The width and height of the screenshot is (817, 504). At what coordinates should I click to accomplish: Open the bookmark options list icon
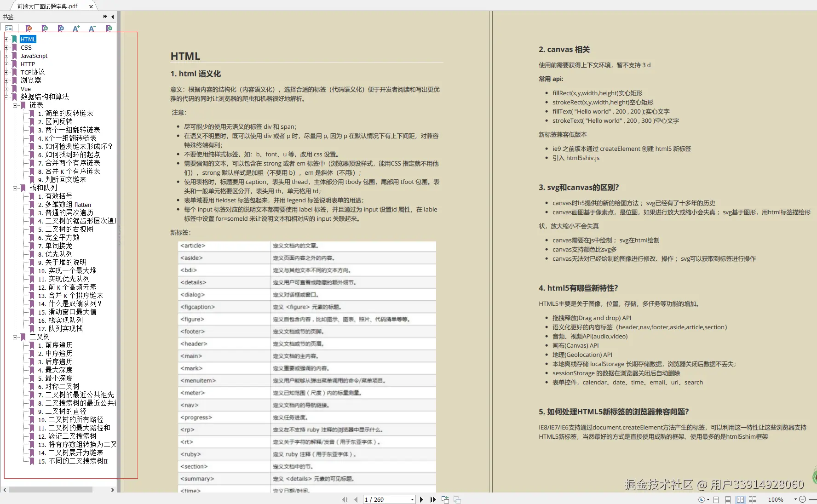(x=9, y=29)
